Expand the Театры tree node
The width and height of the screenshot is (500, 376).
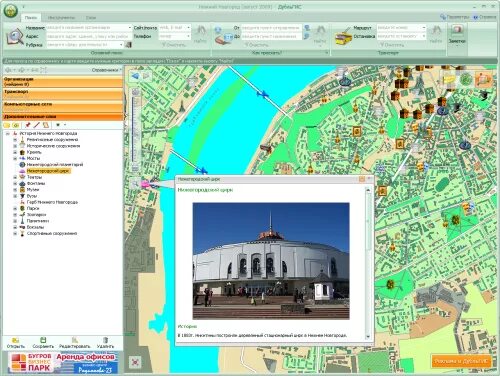[x=15, y=177]
